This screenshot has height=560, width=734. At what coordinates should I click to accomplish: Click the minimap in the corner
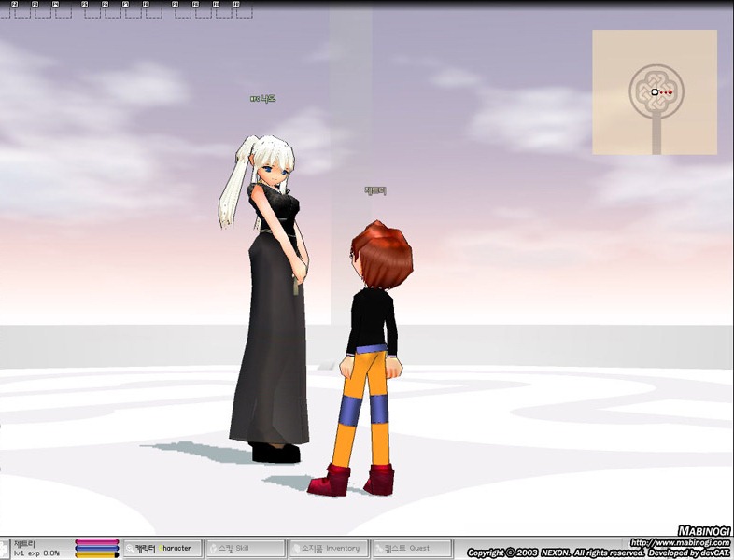(654, 91)
